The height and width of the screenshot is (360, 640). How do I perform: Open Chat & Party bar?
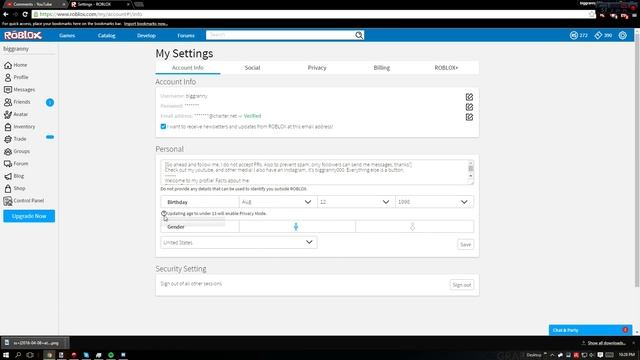[x=590, y=330]
